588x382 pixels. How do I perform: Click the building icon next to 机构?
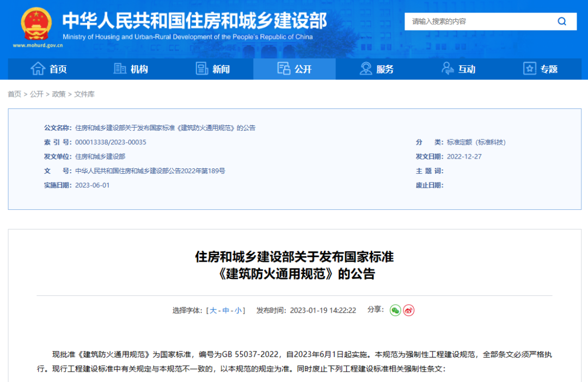tap(119, 69)
